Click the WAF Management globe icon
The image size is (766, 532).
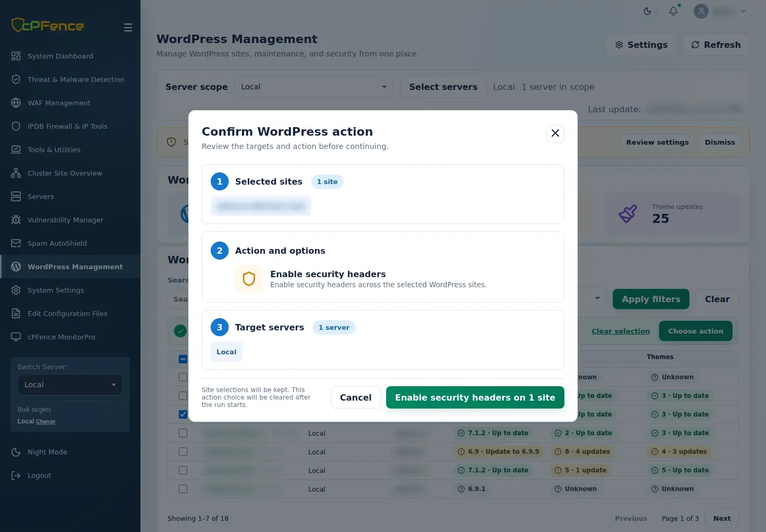pyautogui.click(x=16, y=103)
